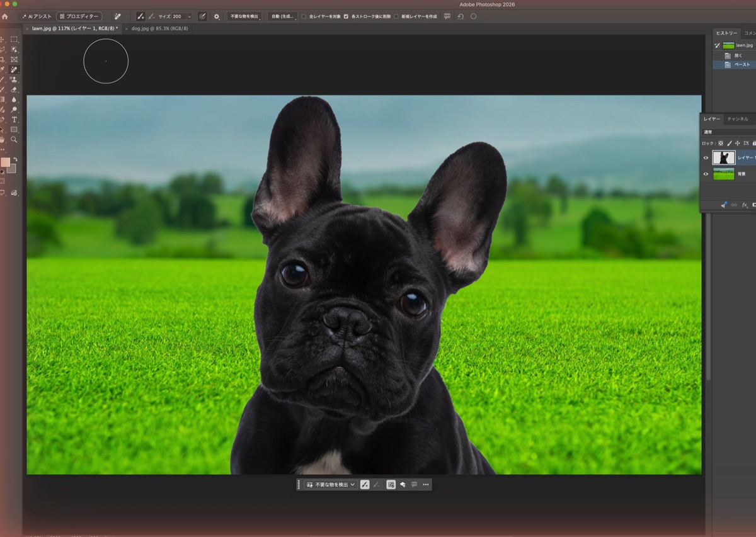Close the dog.jpg document tab
The height and width of the screenshot is (537, 756).
[x=127, y=28]
